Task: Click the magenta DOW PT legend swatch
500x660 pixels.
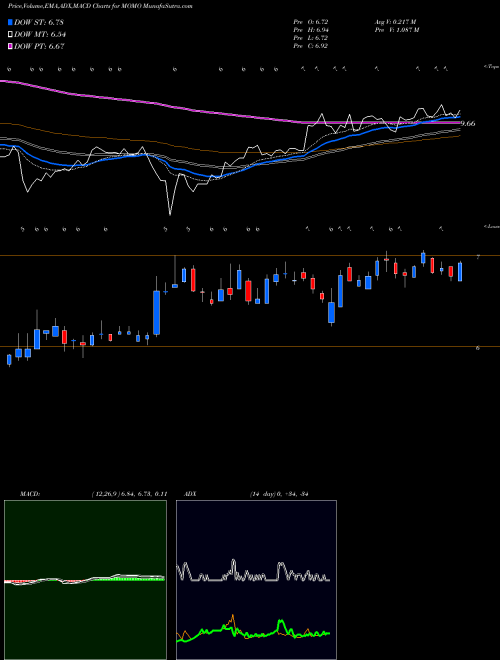Action: click(x=10, y=46)
